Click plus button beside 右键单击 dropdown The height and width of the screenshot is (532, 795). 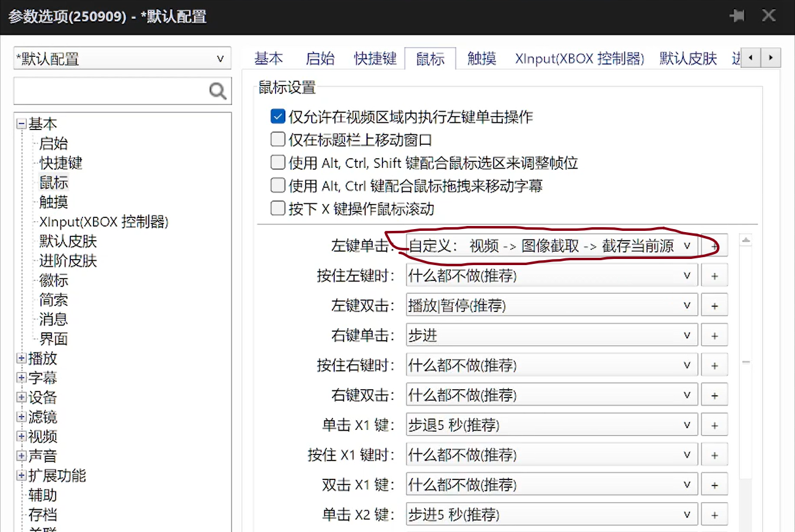(x=714, y=335)
